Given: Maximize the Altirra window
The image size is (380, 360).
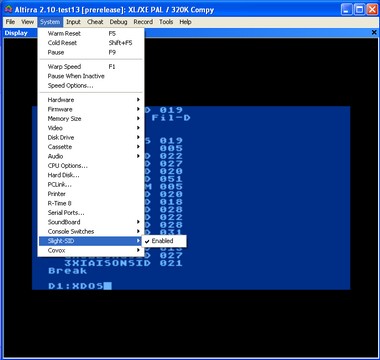Looking at the screenshot, I should pyautogui.click(x=360, y=9).
